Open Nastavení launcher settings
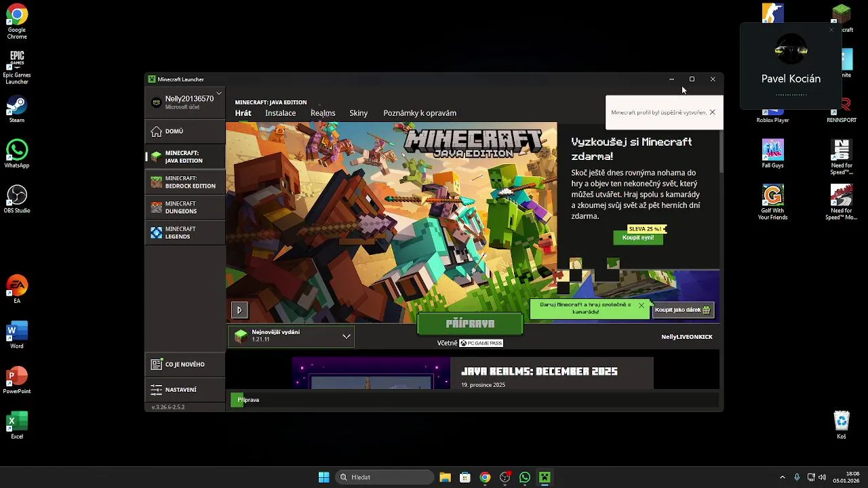The image size is (868, 488). (x=185, y=390)
